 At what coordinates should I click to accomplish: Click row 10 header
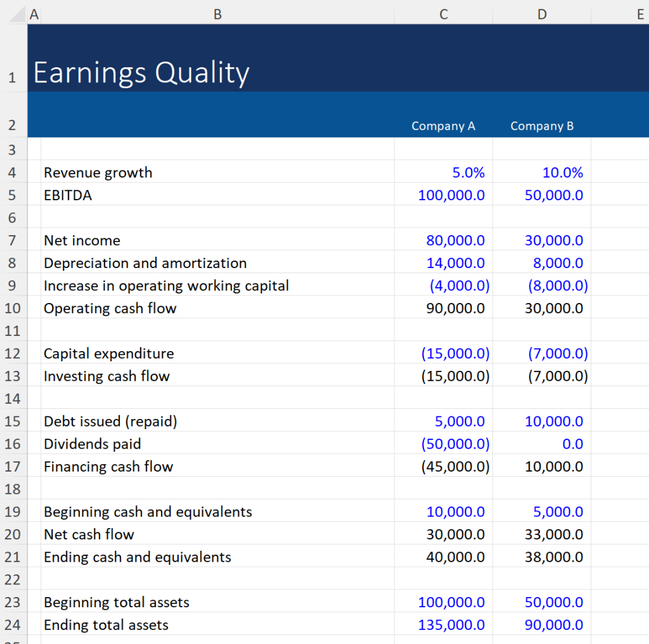point(13,308)
